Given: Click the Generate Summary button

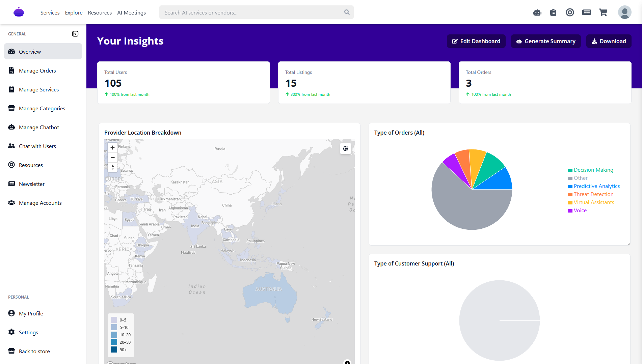Looking at the screenshot, I should point(545,41).
